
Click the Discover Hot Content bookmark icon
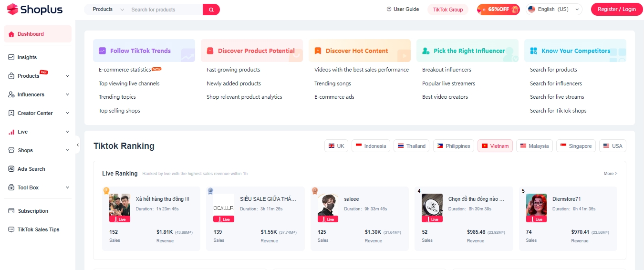click(318, 51)
